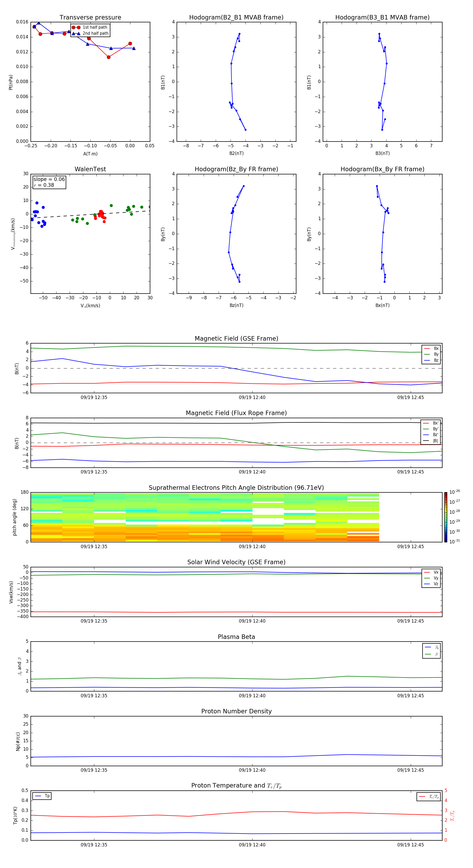Screen dimensions: 473x868
Task: Click the Bx legend entry in GSE magnetic field
Action: pos(431,349)
